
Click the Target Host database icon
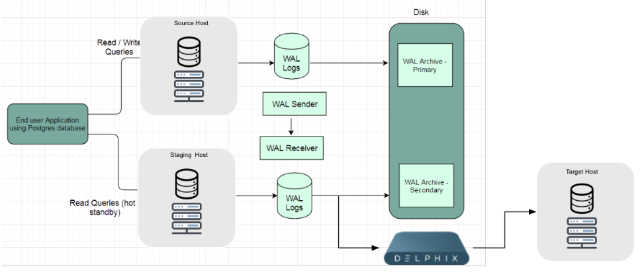tap(582, 197)
